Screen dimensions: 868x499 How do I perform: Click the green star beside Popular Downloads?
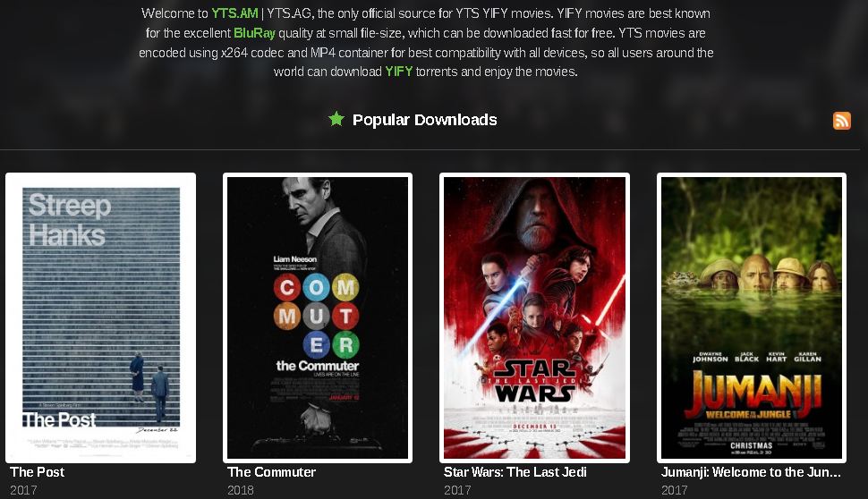tap(336, 118)
